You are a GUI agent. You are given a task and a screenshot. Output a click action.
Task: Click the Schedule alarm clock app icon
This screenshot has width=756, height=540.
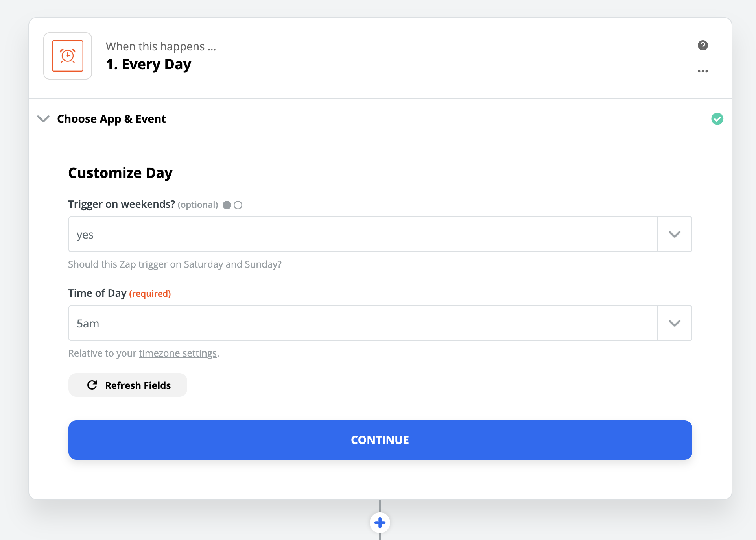(x=68, y=56)
